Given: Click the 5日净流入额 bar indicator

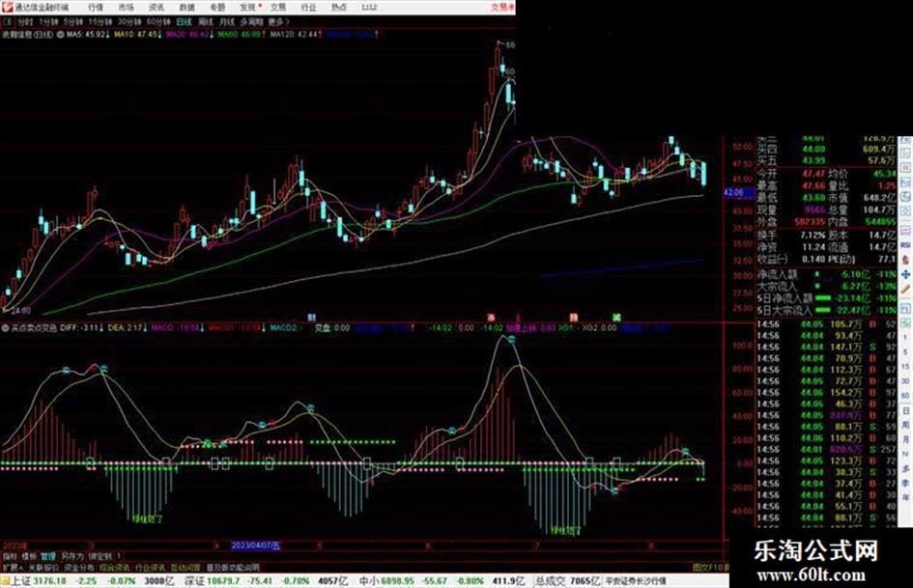Looking at the screenshot, I should coord(823,298).
